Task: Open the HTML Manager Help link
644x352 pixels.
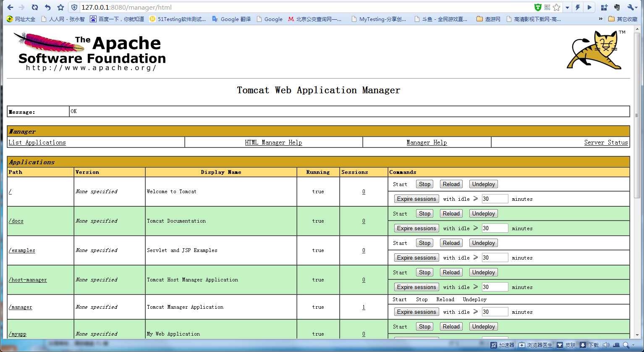Action: tap(273, 142)
